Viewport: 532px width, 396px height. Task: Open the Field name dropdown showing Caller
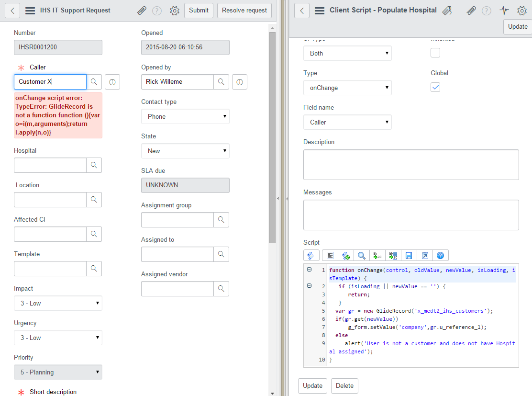(x=347, y=122)
